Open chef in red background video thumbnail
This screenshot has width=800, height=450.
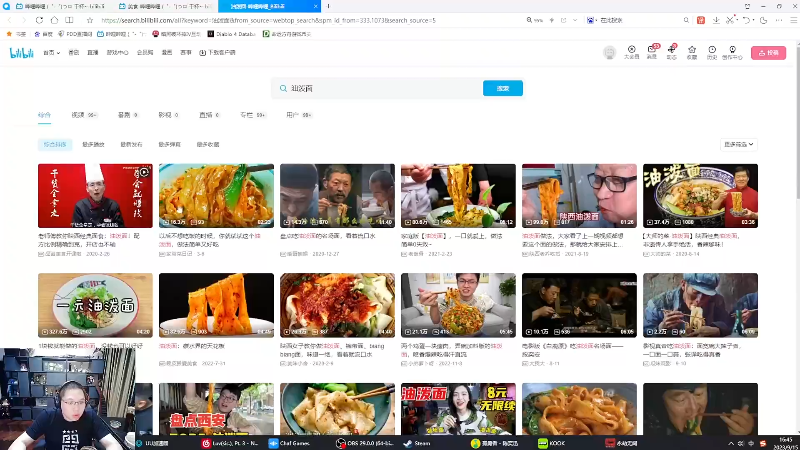(95, 196)
